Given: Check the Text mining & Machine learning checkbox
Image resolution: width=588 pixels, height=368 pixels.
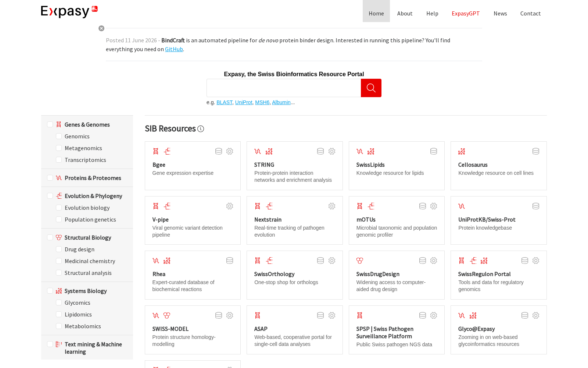Looking at the screenshot, I should [50, 344].
